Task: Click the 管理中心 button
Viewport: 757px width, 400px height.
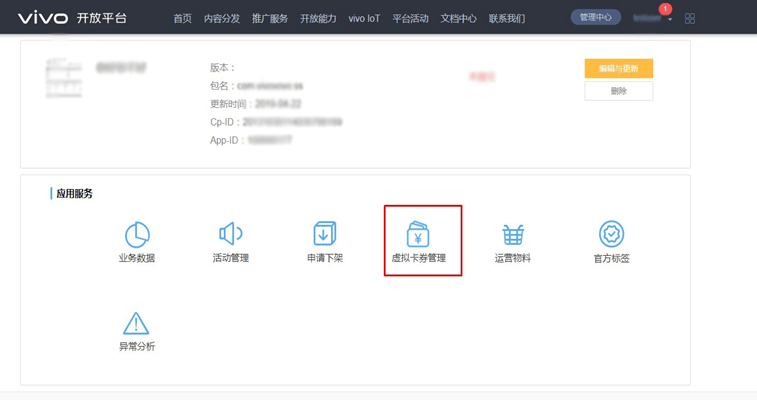Action: [x=596, y=17]
